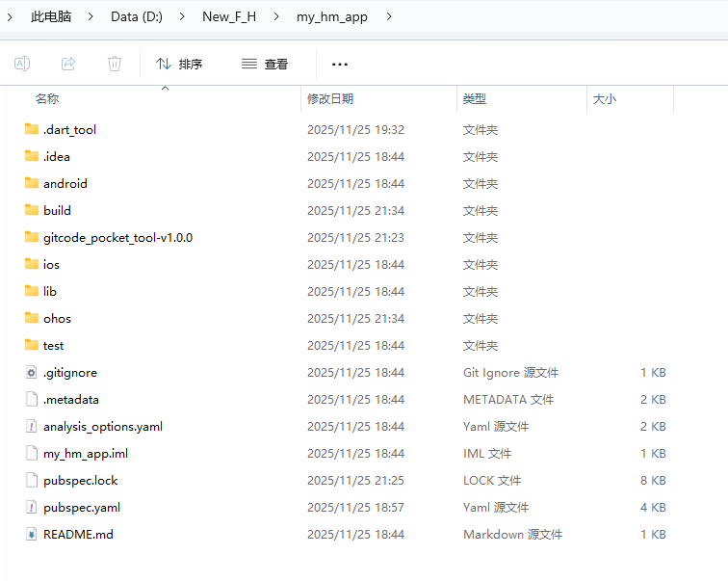
Task: Open the 查看 view menu
Action: pos(265,64)
